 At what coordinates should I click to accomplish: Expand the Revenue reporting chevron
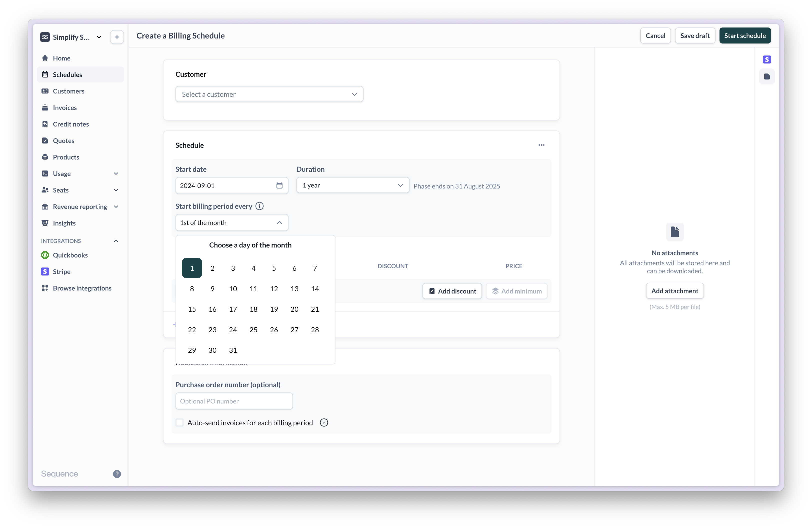click(x=116, y=207)
